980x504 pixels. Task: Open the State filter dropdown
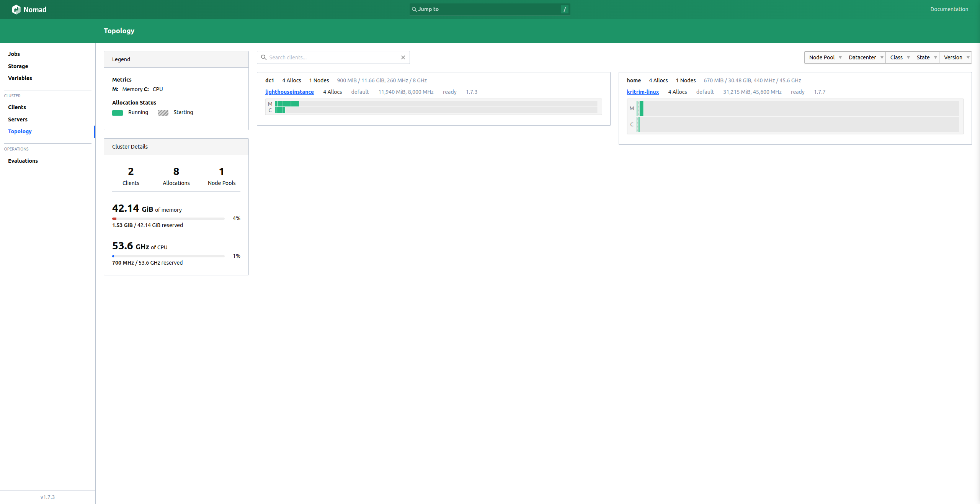tap(926, 57)
